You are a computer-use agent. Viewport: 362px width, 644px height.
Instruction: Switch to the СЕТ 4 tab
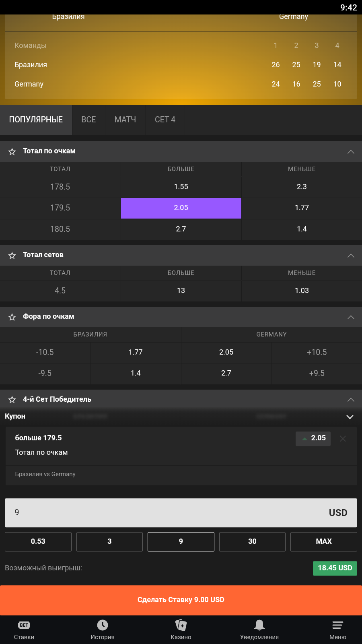165,120
